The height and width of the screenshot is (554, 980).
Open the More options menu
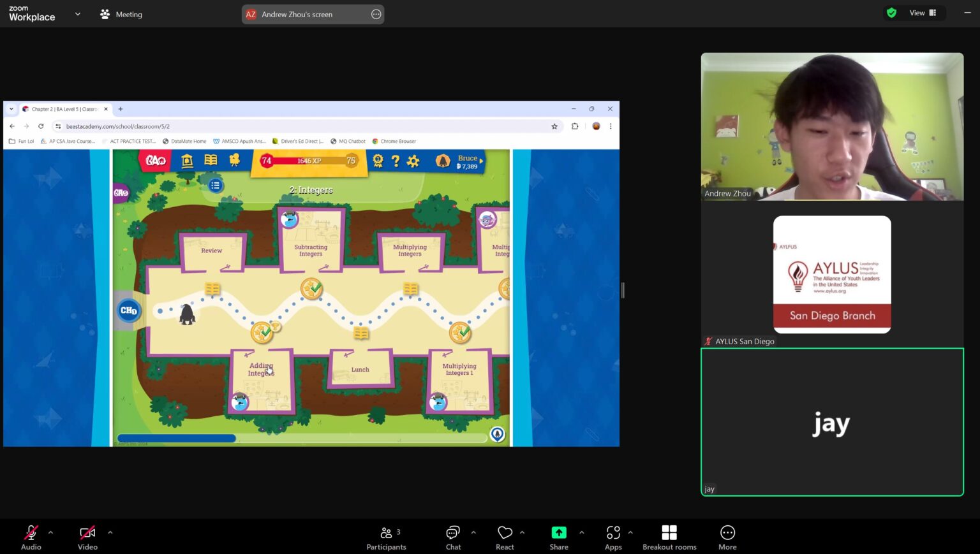pos(727,537)
